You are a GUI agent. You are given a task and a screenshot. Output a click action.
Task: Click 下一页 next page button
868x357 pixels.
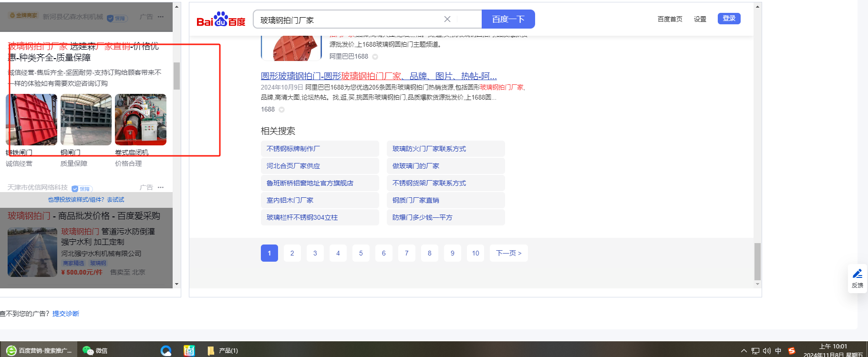click(x=509, y=253)
